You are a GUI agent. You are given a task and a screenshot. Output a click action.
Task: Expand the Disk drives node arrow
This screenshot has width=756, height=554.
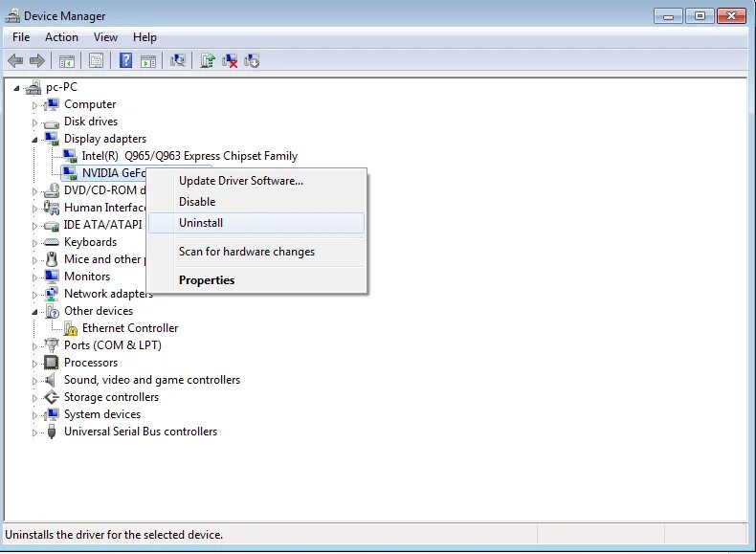click(x=34, y=122)
